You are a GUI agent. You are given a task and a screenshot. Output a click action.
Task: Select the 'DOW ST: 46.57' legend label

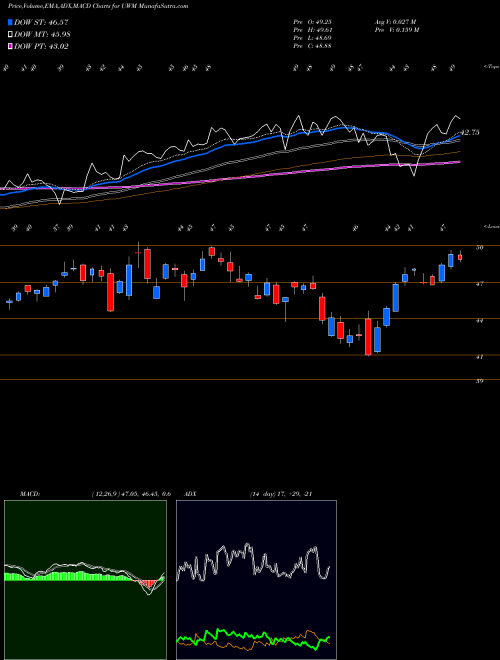41,22
